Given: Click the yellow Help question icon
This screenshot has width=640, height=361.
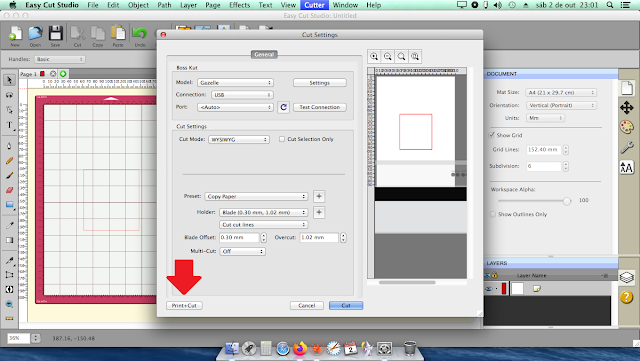Looking at the screenshot, I should [627, 297].
